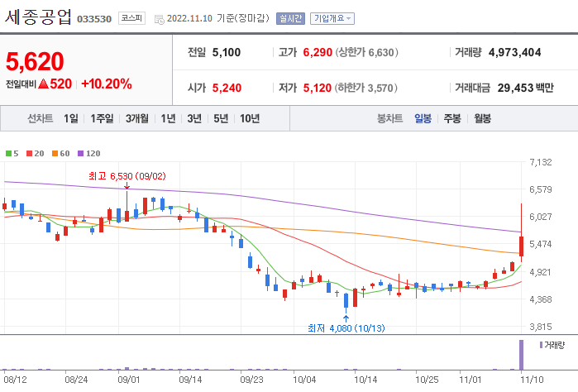The image size is (578, 392).
Task: Show the 1년 line chart
Action: (168, 118)
